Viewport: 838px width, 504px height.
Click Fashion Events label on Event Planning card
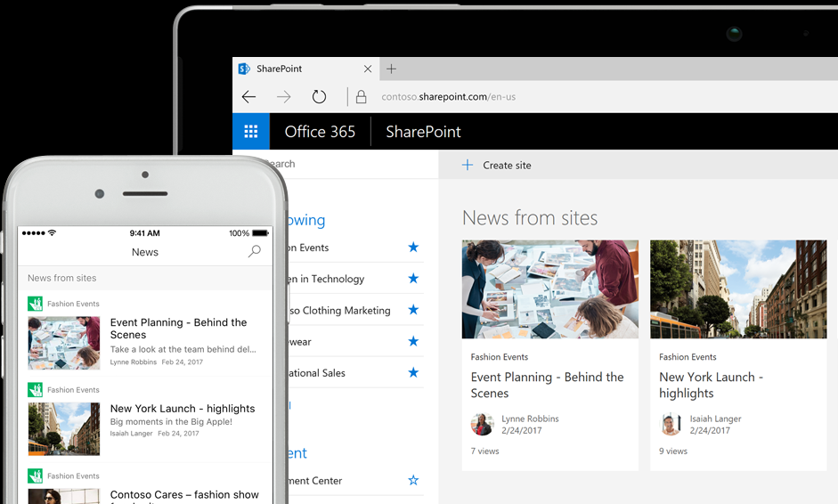pyautogui.click(x=500, y=357)
